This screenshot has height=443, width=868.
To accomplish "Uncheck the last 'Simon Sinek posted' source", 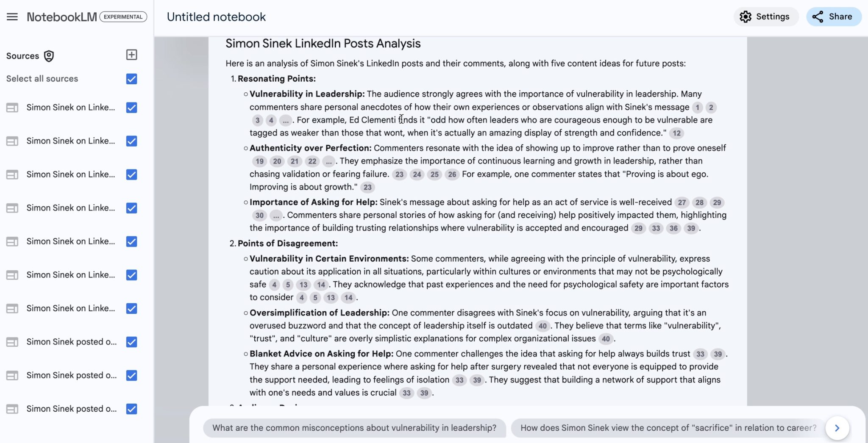I will tap(131, 409).
